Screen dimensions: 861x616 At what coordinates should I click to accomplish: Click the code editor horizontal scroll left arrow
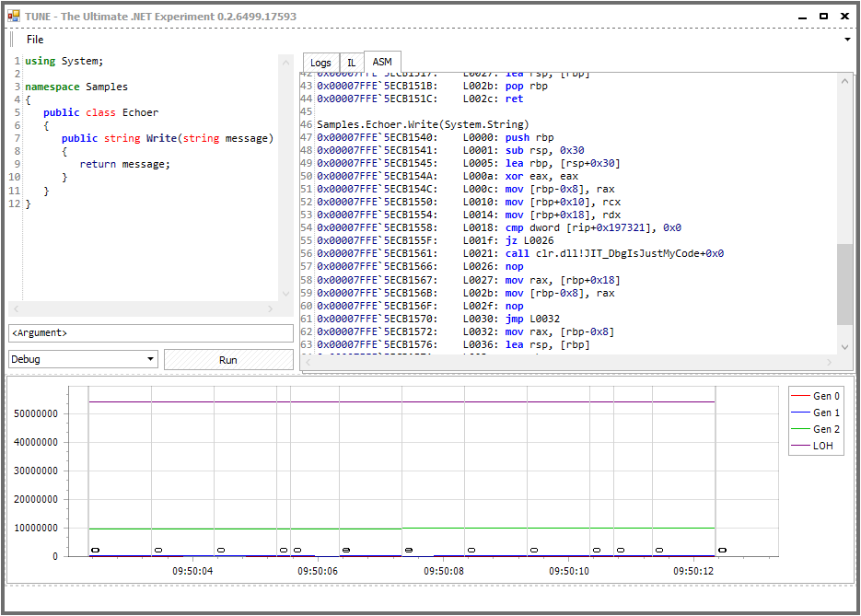point(16,309)
